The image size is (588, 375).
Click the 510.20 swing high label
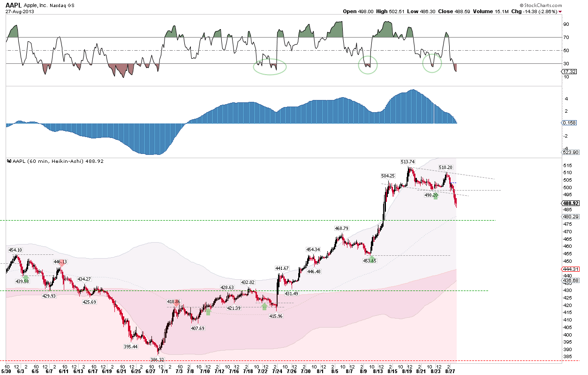445,167
